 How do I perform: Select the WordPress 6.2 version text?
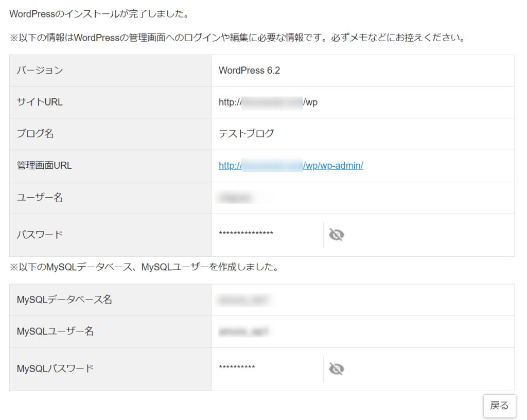coord(249,71)
